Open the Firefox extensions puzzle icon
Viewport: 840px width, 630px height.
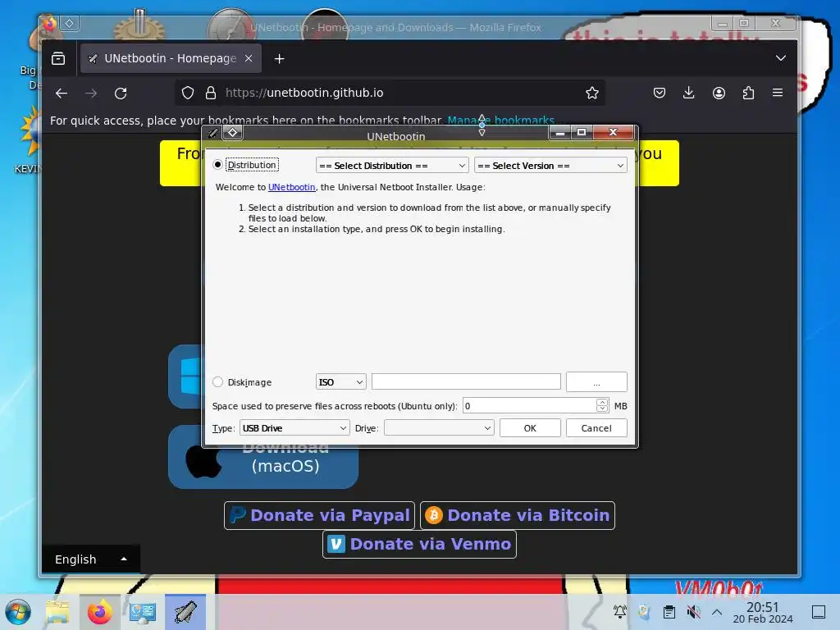click(748, 93)
